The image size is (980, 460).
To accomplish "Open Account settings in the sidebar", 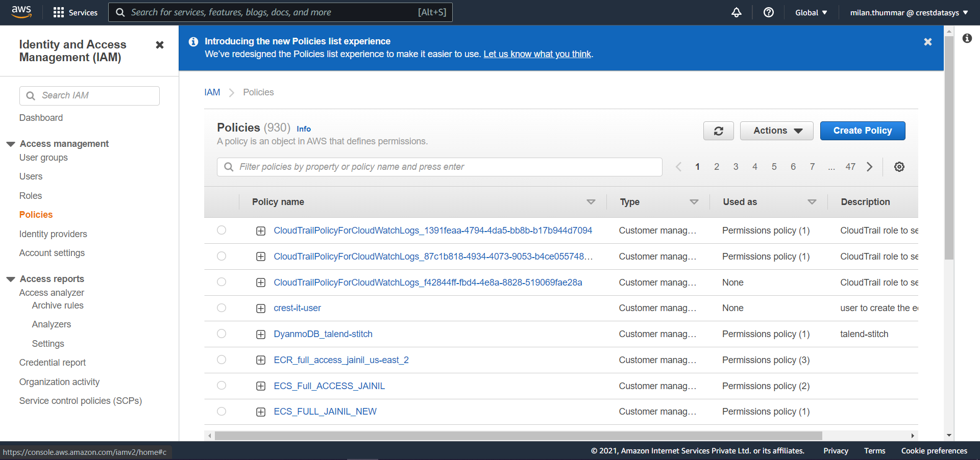I will [x=52, y=253].
